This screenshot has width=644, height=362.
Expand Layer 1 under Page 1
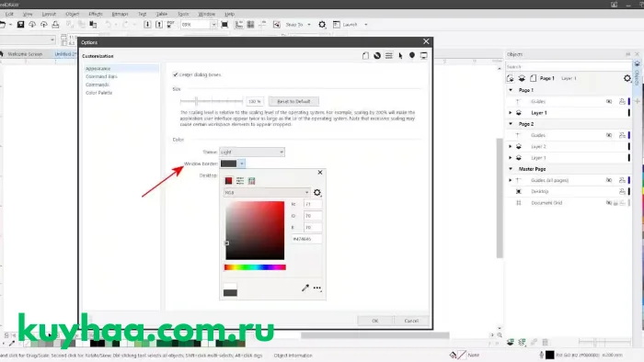(511, 112)
